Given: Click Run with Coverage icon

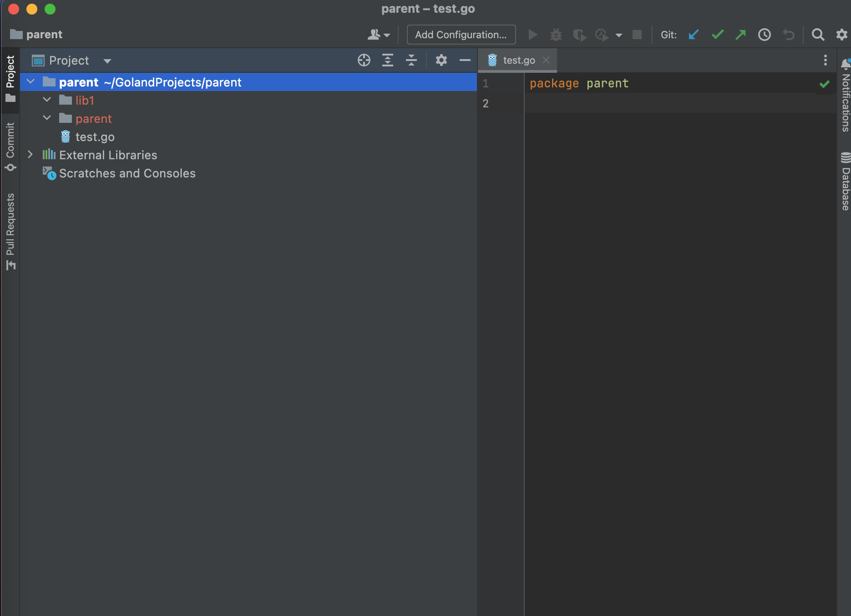Looking at the screenshot, I should [579, 35].
